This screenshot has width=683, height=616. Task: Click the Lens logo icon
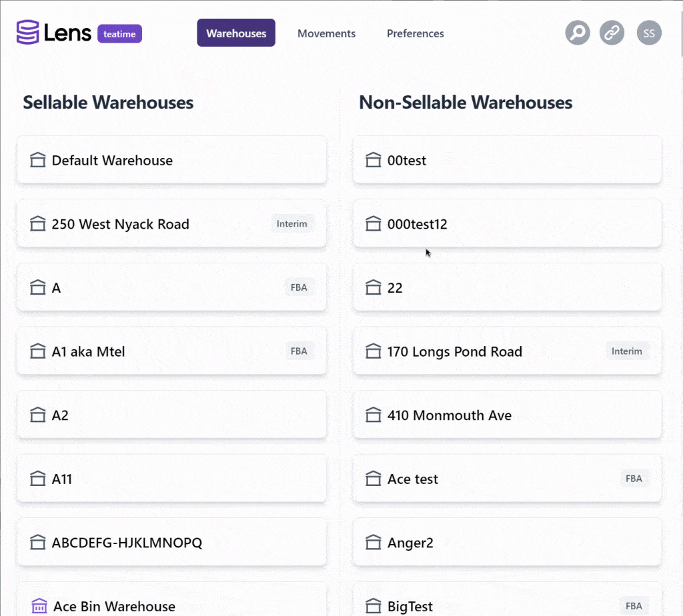click(x=28, y=32)
